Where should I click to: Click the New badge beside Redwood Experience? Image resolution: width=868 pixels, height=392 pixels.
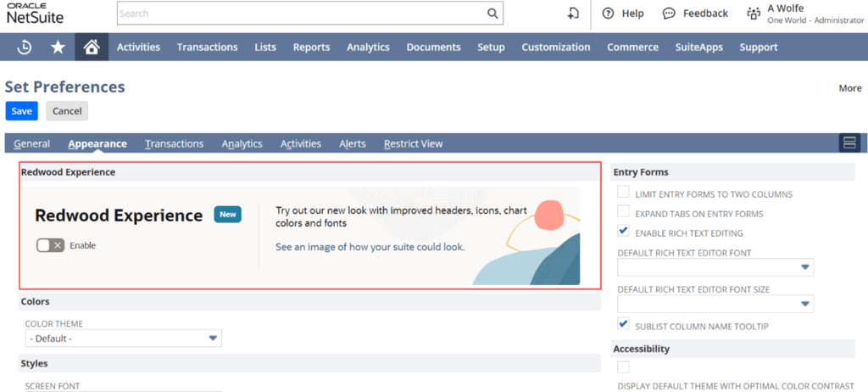[228, 215]
